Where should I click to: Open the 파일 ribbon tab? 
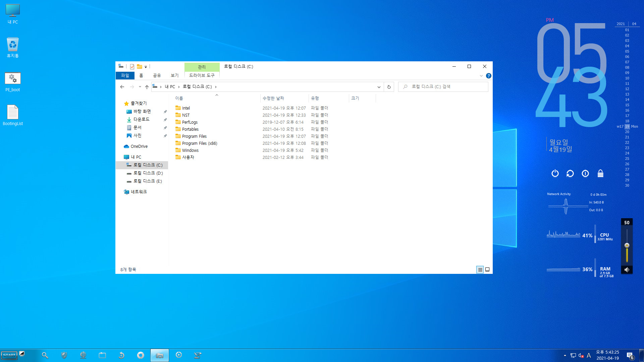[x=125, y=75]
